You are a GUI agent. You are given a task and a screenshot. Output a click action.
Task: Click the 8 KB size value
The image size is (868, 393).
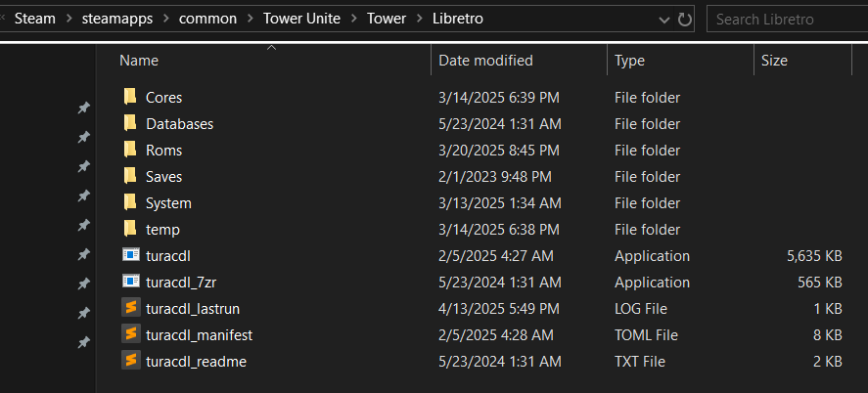pyautogui.click(x=828, y=335)
